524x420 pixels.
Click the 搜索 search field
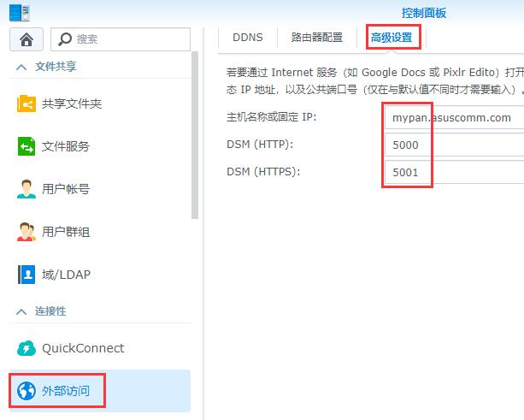tap(121, 39)
